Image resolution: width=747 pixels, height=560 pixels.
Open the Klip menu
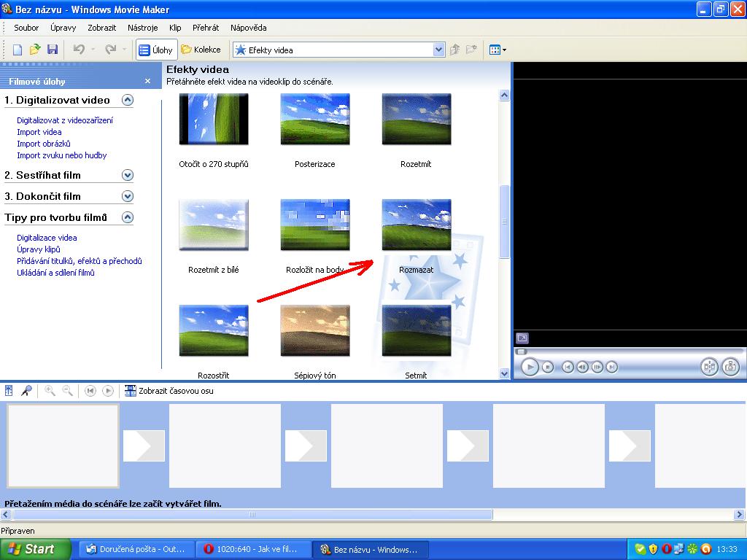[x=175, y=28]
